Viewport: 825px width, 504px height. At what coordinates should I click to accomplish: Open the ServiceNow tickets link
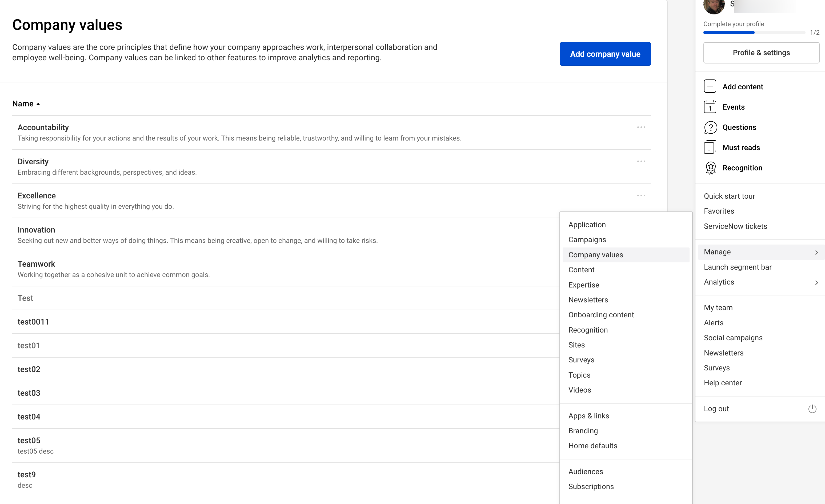(735, 226)
